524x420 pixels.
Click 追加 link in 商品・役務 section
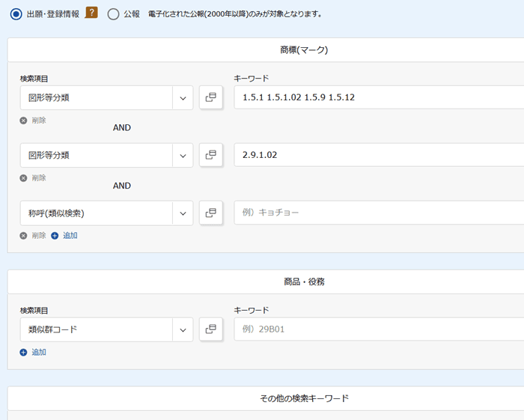tap(39, 352)
